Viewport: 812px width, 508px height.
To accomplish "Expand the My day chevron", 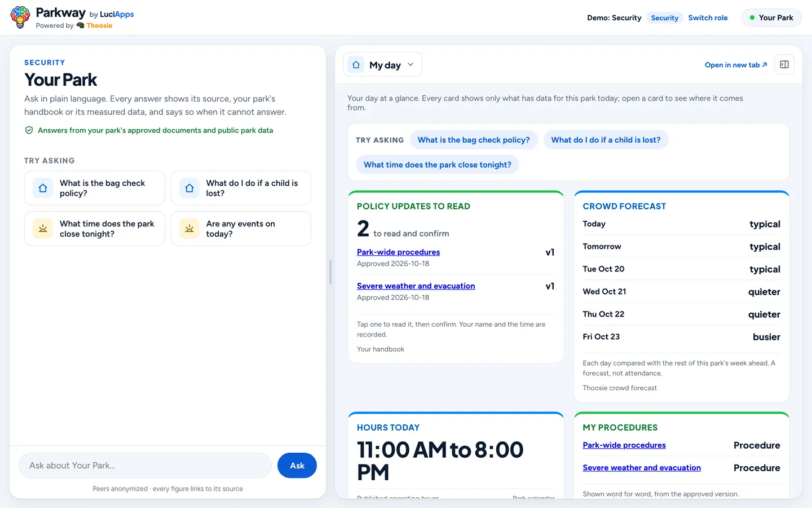I will coord(411,64).
